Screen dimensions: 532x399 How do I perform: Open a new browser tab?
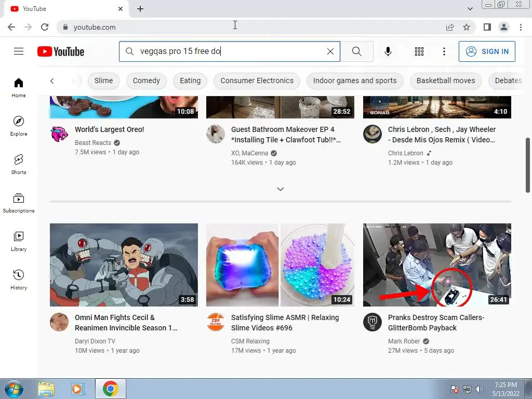point(140,9)
